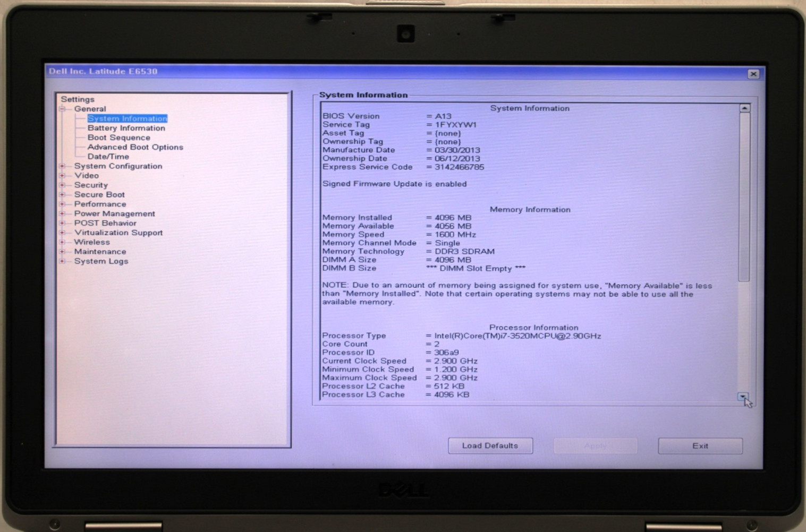Select System Information in the tree
Image resolution: width=806 pixels, height=532 pixels.
pyautogui.click(x=128, y=118)
